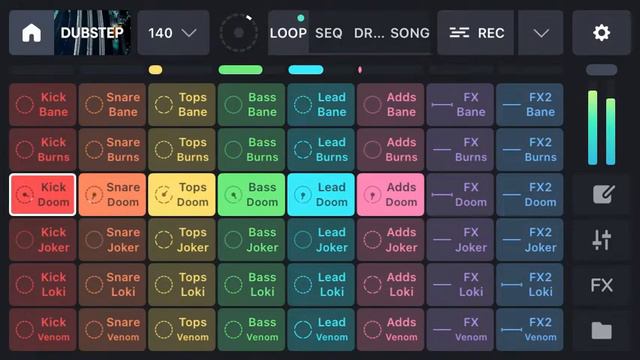Fire the FX Burns one-shot
The width and height of the screenshot is (640, 360).
click(x=460, y=149)
